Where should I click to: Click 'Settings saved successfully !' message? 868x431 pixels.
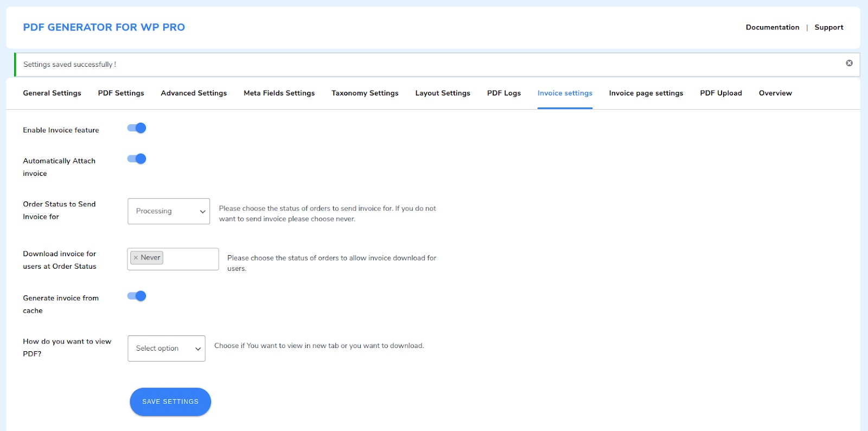point(70,65)
